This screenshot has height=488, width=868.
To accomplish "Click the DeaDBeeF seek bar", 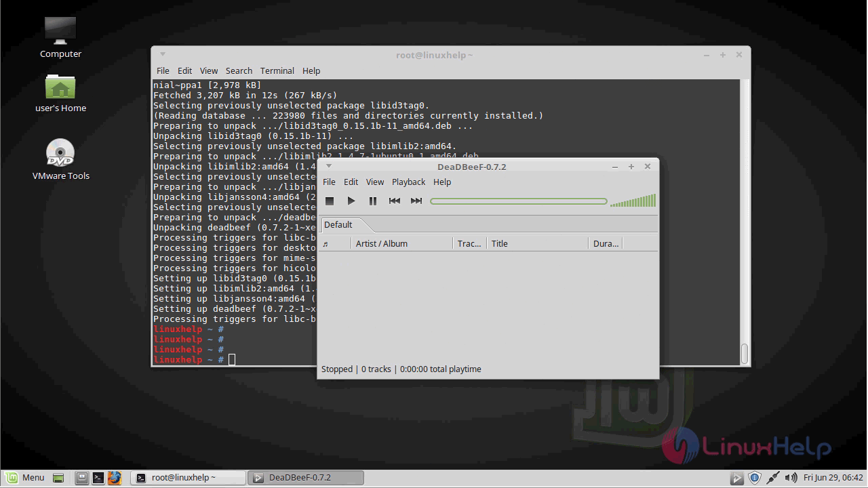I will [x=519, y=201].
